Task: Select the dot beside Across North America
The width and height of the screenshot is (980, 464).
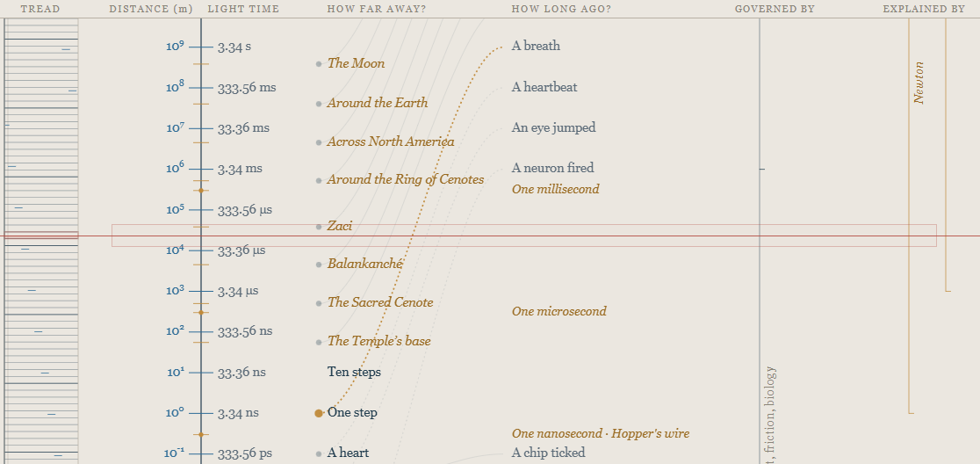Action: point(319,142)
